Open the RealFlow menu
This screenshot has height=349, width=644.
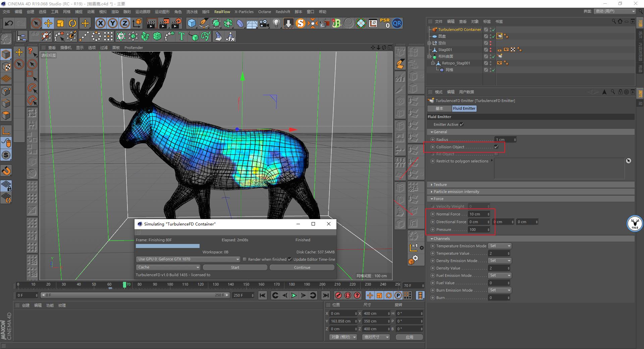[222, 11]
